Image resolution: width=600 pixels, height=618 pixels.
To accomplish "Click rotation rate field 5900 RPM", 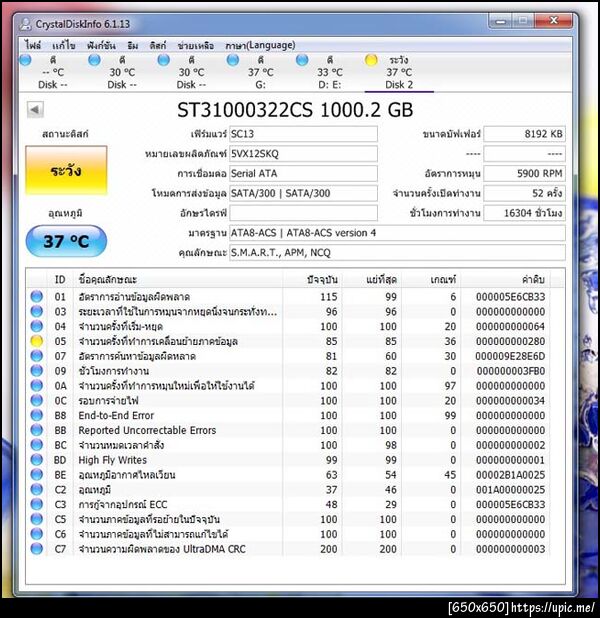I will (x=524, y=173).
